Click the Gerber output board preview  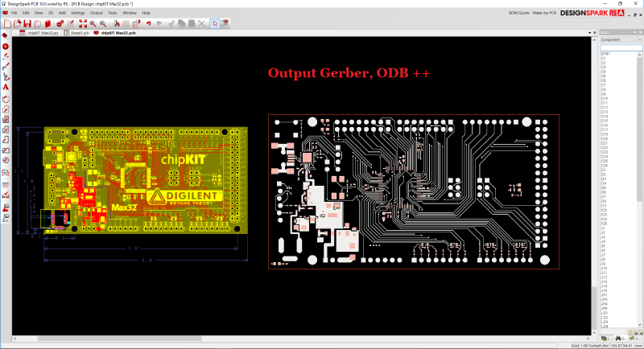[414, 191]
